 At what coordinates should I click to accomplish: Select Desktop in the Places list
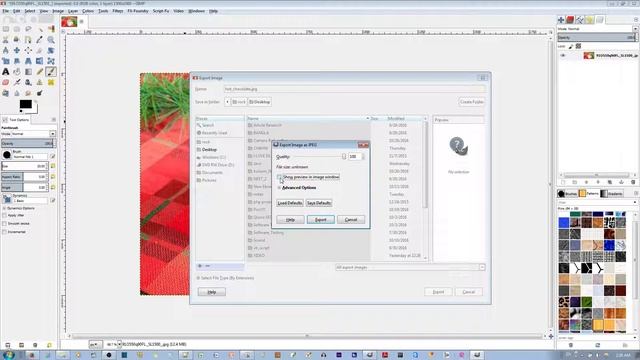point(209,150)
